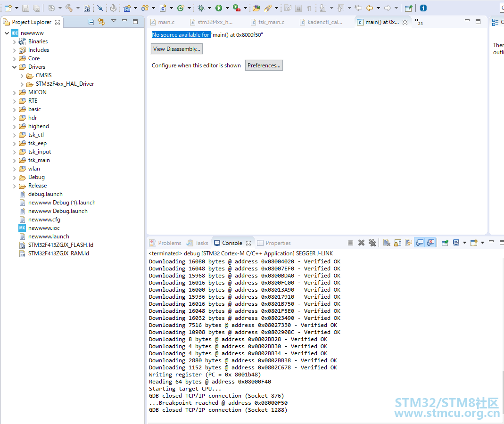Click the Open Element folder icon

[x=256, y=8]
